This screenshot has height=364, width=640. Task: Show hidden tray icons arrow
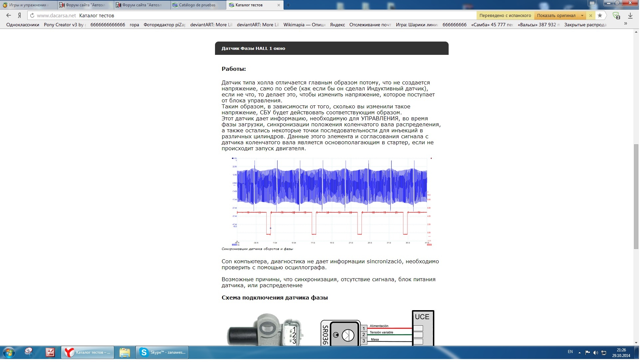point(579,353)
